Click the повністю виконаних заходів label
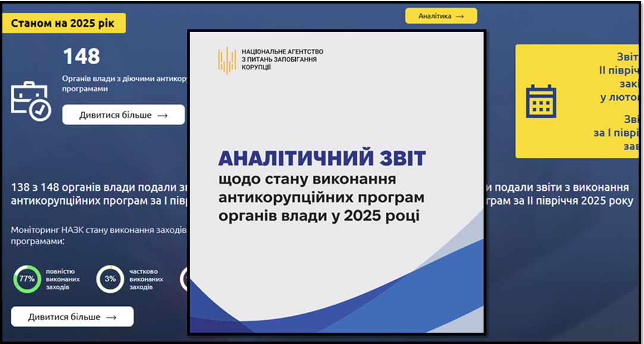644x344 pixels. (62, 279)
